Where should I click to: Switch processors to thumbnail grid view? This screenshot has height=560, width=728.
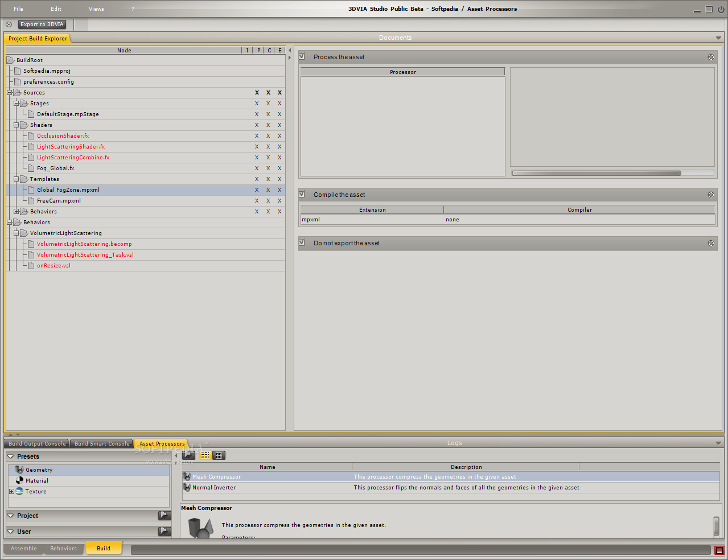click(x=219, y=455)
